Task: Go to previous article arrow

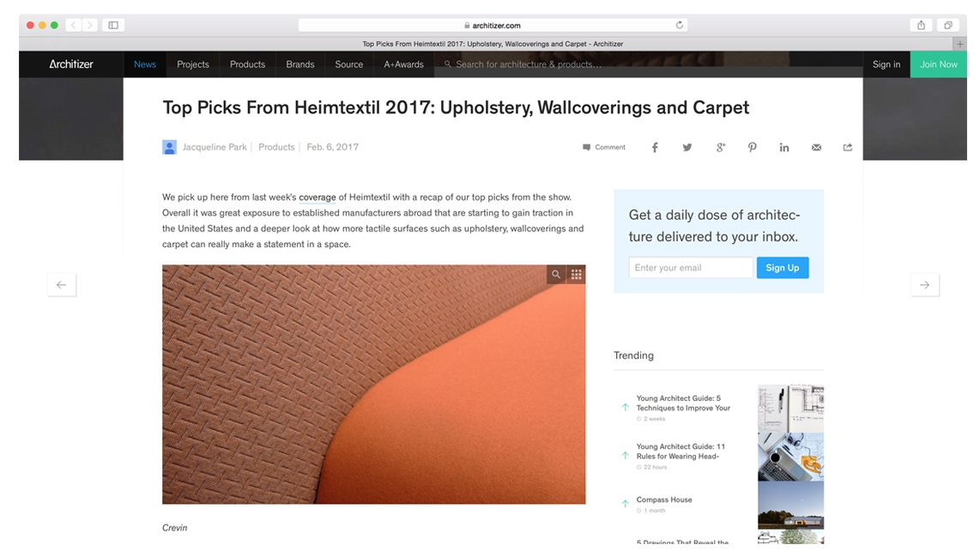Action: [x=61, y=285]
